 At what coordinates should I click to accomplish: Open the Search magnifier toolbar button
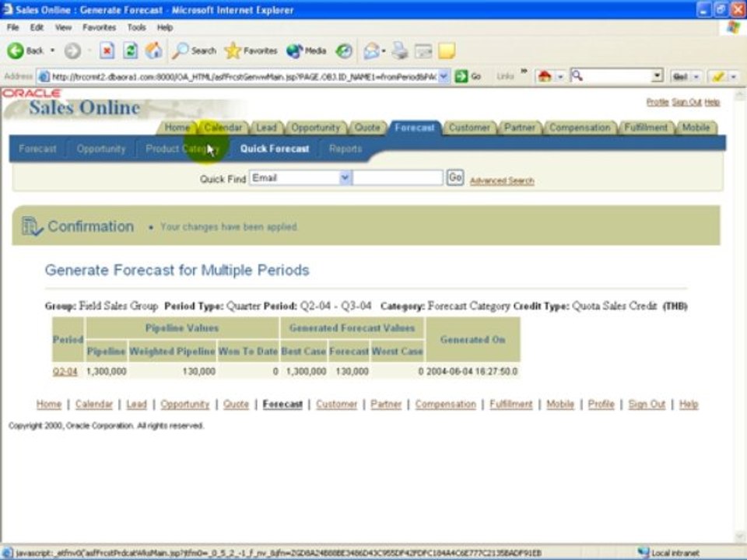tap(195, 51)
